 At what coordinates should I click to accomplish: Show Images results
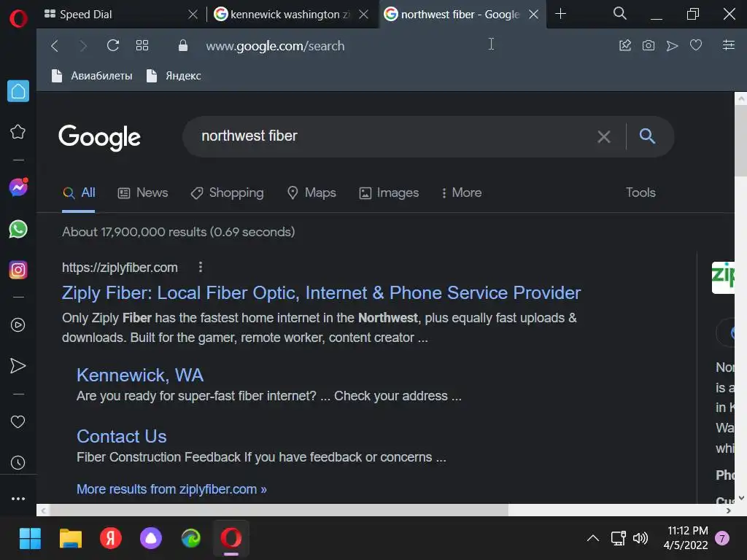click(x=389, y=192)
